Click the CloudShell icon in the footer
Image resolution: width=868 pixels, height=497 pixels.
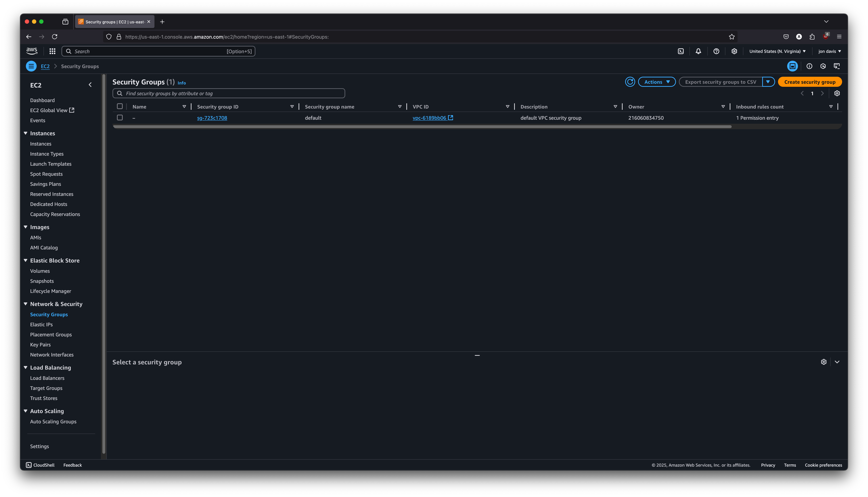click(29, 465)
